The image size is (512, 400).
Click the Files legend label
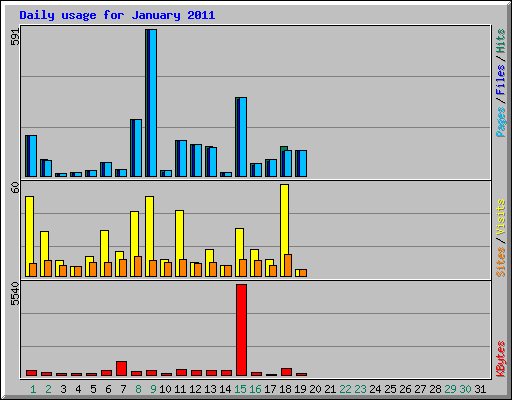[x=500, y=79]
